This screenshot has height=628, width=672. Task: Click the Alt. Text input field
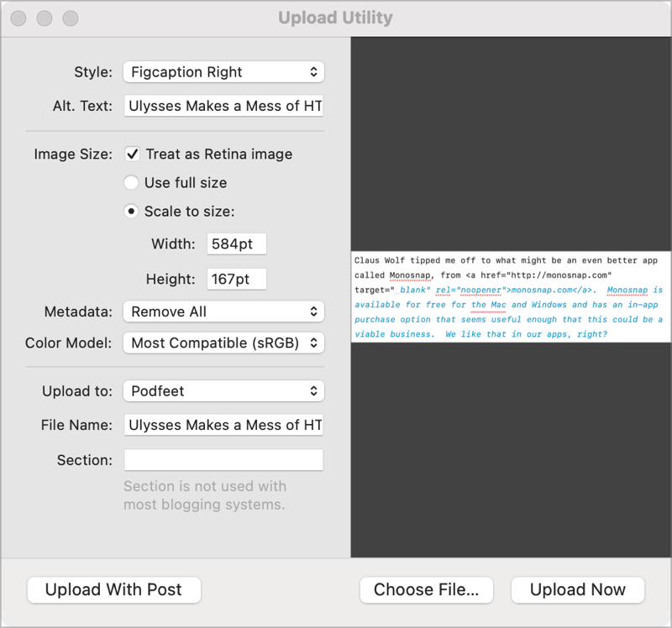pyautogui.click(x=223, y=106)
